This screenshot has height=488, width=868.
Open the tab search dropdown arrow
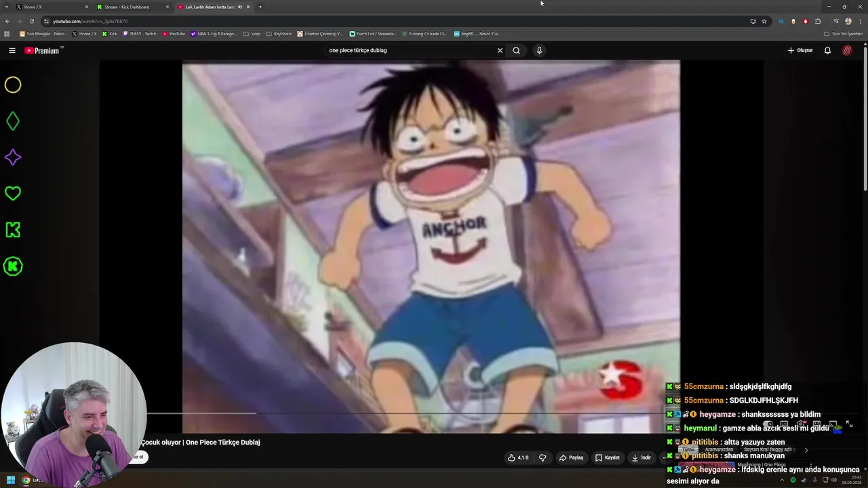[6, 7]
